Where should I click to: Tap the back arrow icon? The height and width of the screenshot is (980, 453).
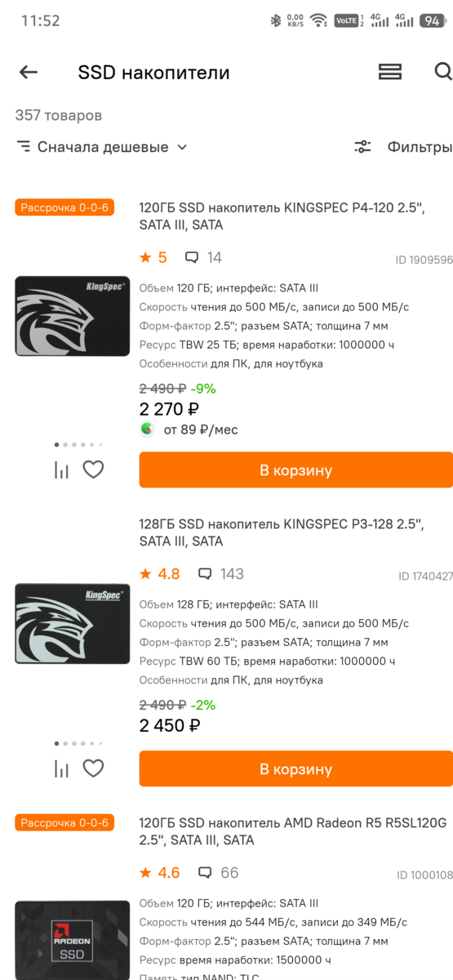click(29, 72)
